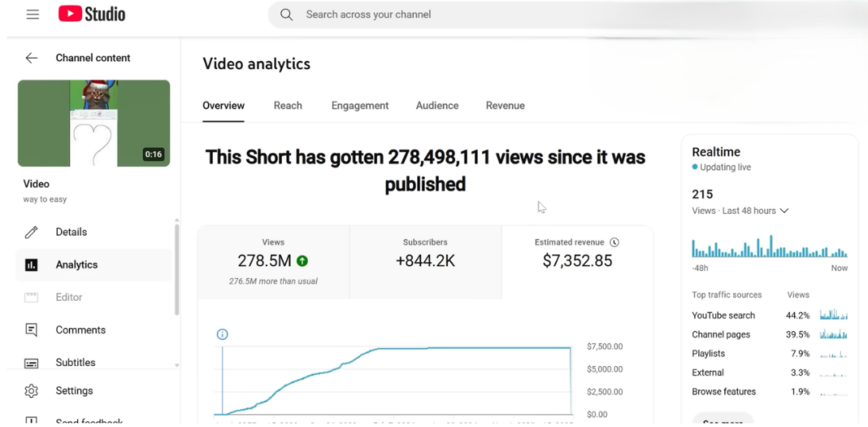Open Details via the pencil icon
The height and width of the screenshot is (427, 868).
coord(31,232)
